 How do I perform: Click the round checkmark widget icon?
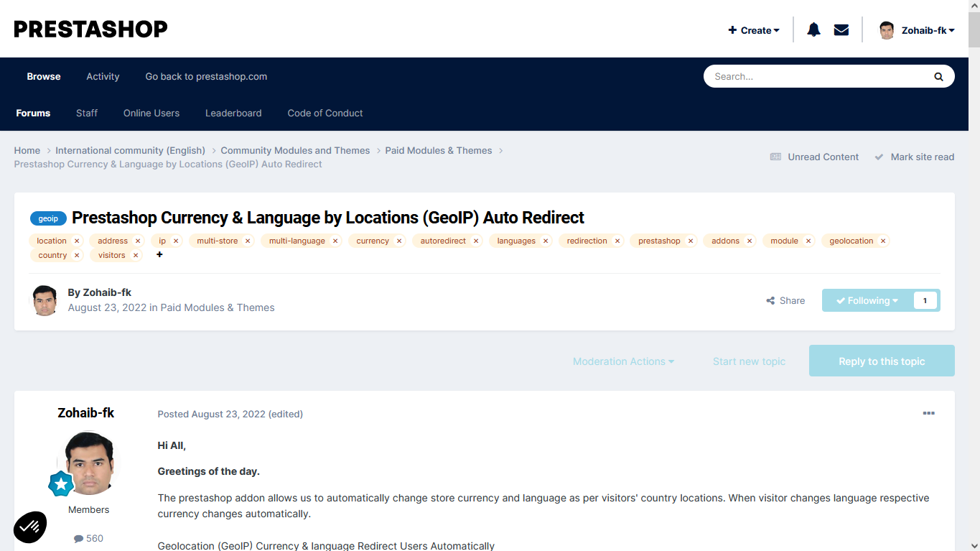tap(30, 527)
